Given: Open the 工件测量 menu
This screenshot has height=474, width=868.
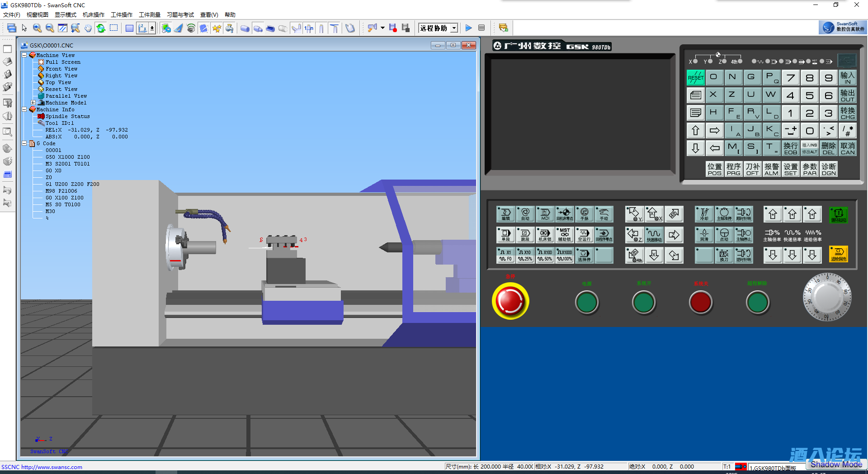Looking at the screenshot, I should (149, 15).
